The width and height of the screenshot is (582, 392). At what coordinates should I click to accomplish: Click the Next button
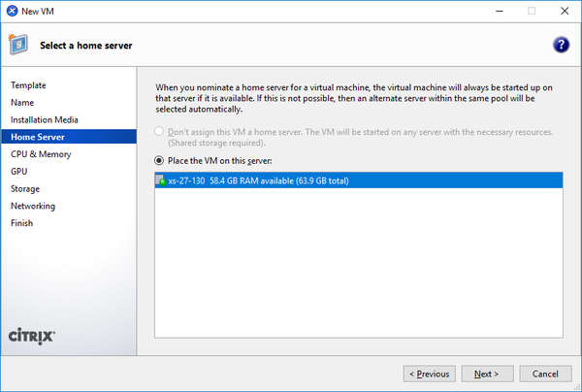487,374
